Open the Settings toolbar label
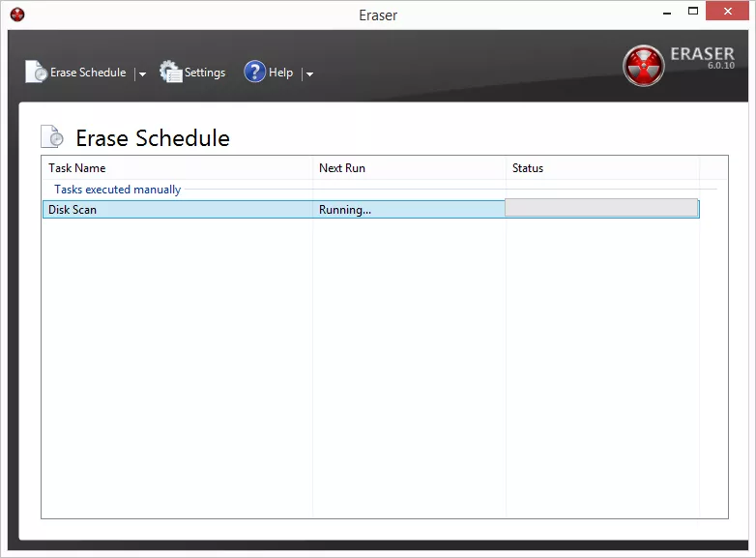The image size is (756, 558). (x=205, y=73)
